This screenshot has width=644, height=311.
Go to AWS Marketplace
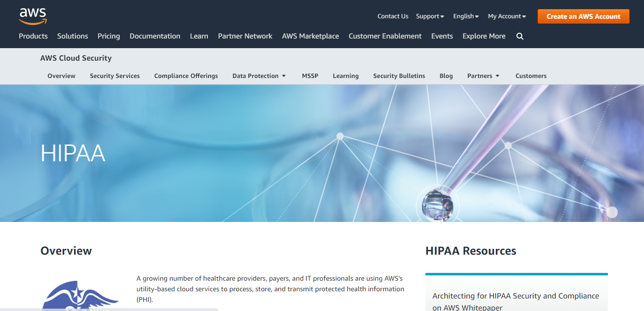pos(310,36)
